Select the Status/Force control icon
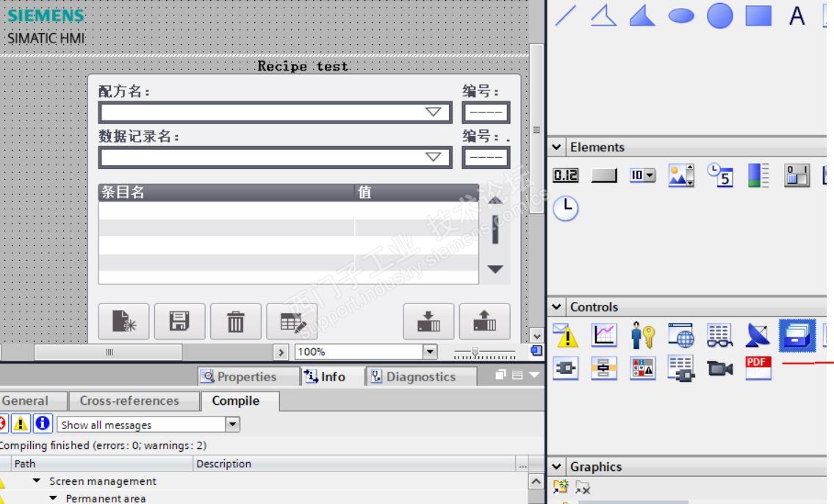This screenshot has width=834, height=504. [x=642, y=368]
